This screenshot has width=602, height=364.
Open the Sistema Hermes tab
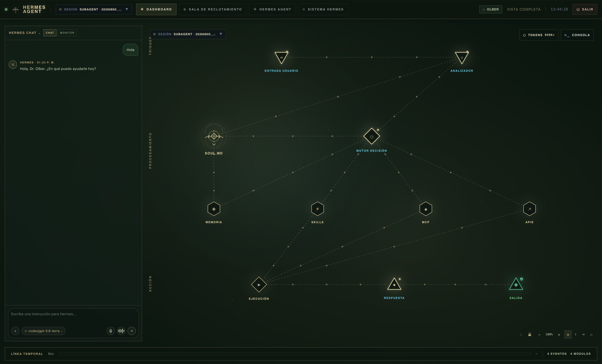pos(323,9)
